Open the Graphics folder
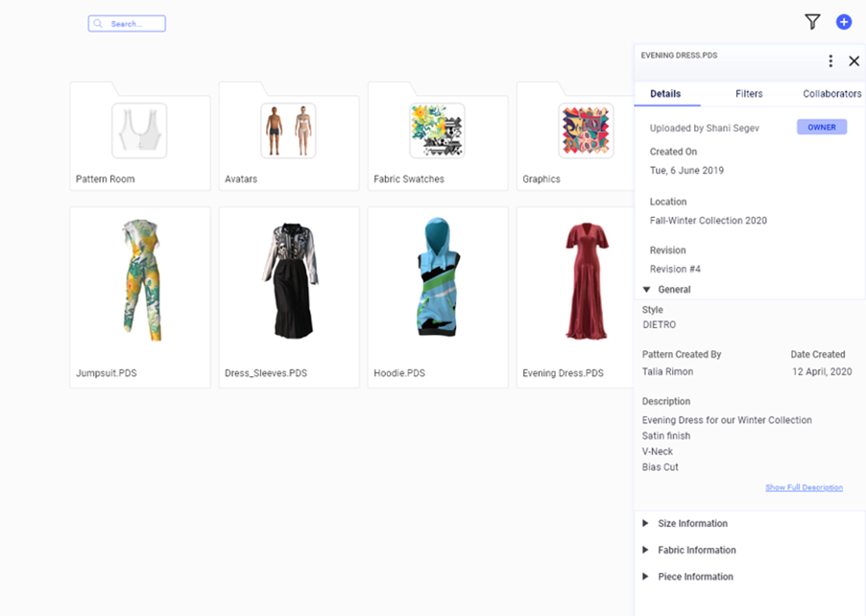Viewport: 866px width, 616px height. (575, 136)
